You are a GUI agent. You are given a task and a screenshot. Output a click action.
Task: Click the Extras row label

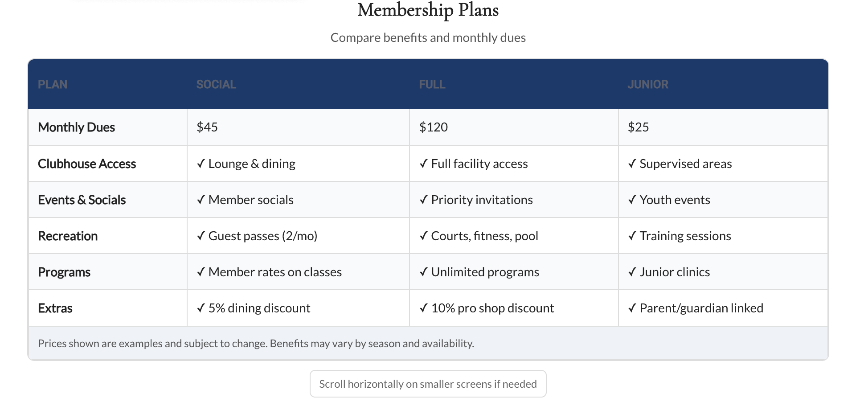55,308
